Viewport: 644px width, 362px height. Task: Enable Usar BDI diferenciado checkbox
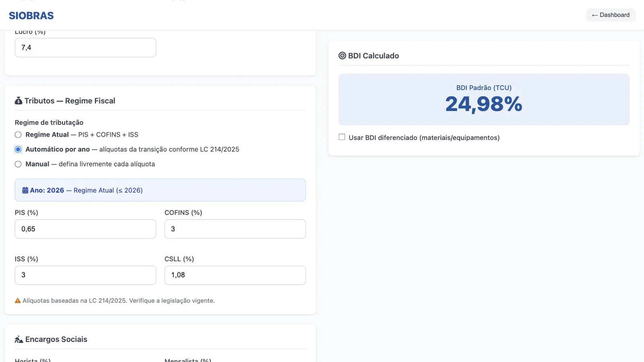342,137
